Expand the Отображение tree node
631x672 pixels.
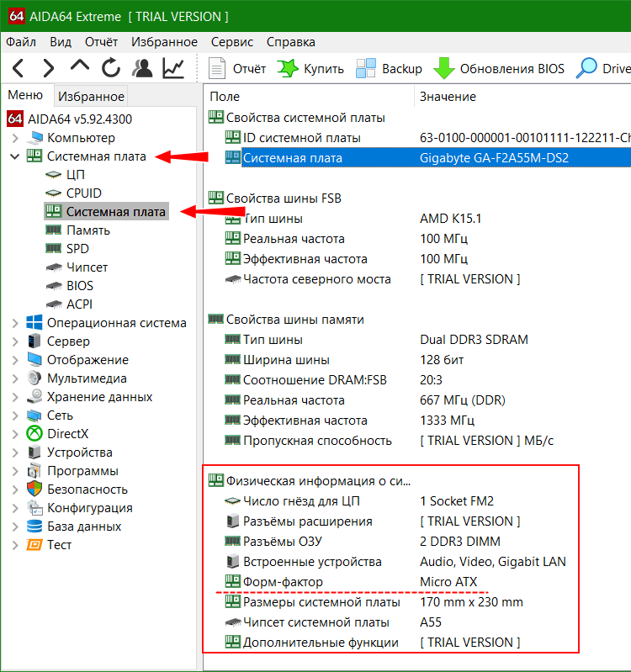pos(15,360)
